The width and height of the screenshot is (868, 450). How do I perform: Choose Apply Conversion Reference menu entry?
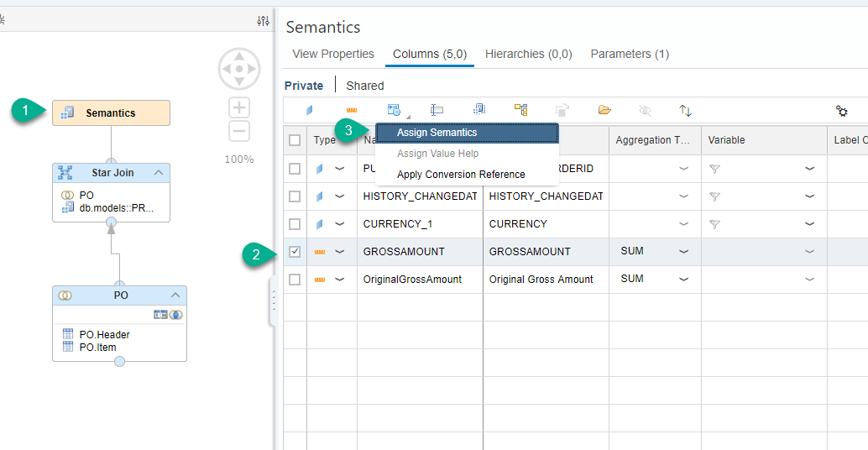(467, 175)
